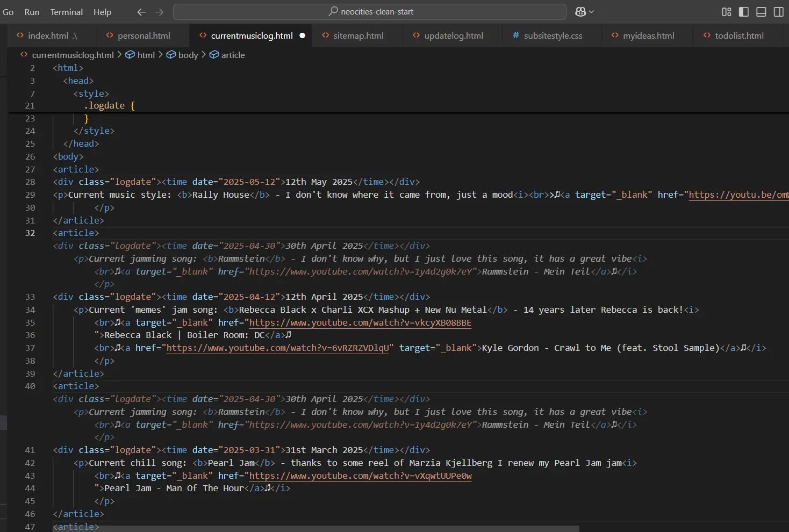Switch to the sitemap.html tab
The image size is (789, 532).
pos(358,35)
